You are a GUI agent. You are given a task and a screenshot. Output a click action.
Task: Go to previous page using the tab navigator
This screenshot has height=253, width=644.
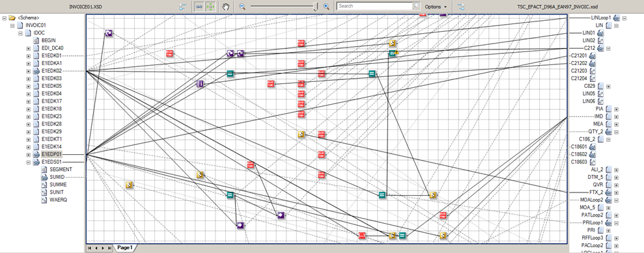[96, 248]
